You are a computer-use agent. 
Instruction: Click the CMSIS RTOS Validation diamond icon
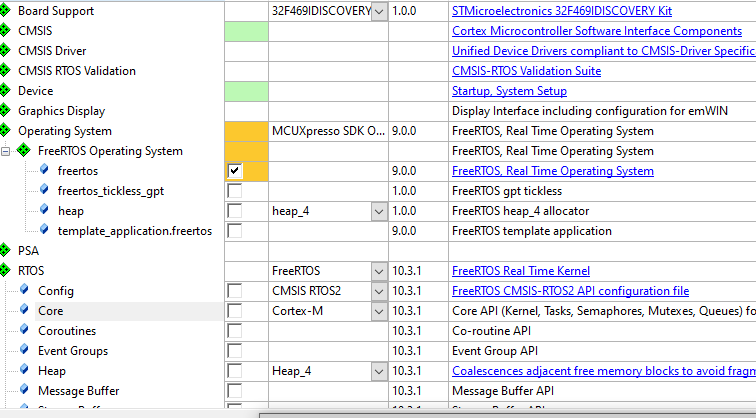coord(4,71)
